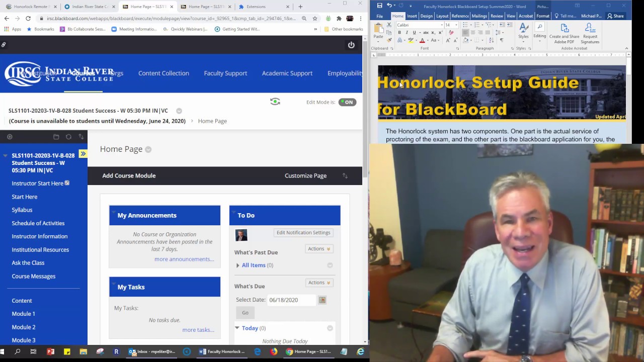Expand the All Items past due list

tap(238, 265)
